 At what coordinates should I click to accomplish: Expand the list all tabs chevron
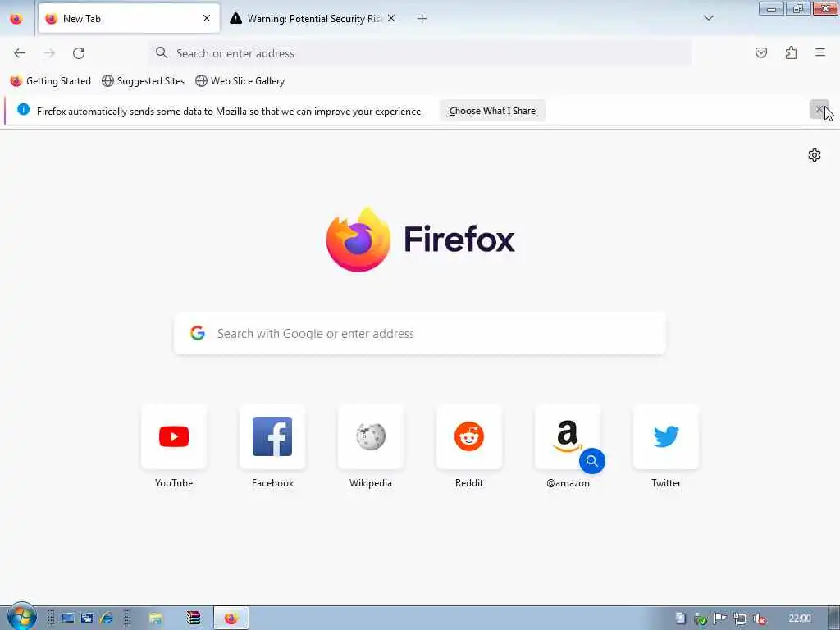(x=708, y=18)
